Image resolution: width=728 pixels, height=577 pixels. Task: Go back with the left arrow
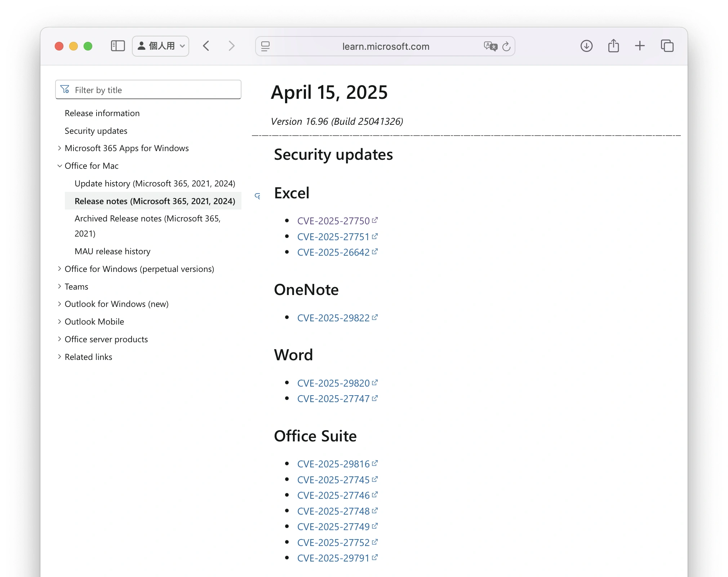[x=206, y=46]
